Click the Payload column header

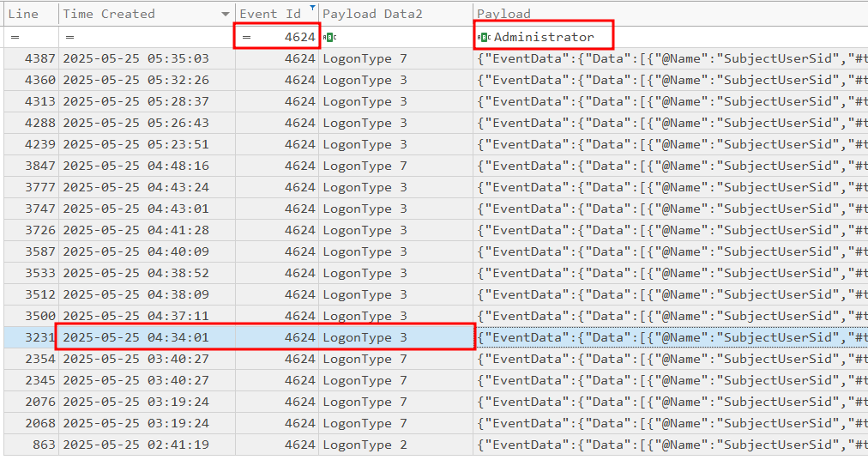tap(503, 14)
